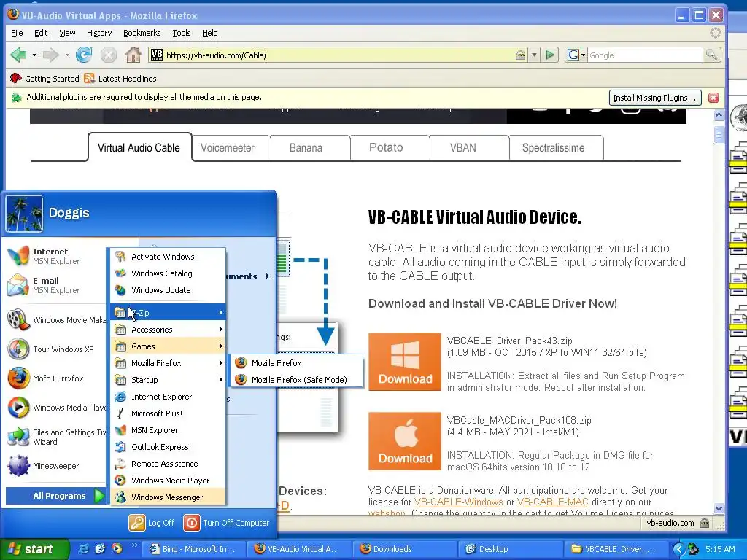Click the search magnifier button
Viewport: 747px width, 560px height.
pyautogui.click(x=711, y=55)
